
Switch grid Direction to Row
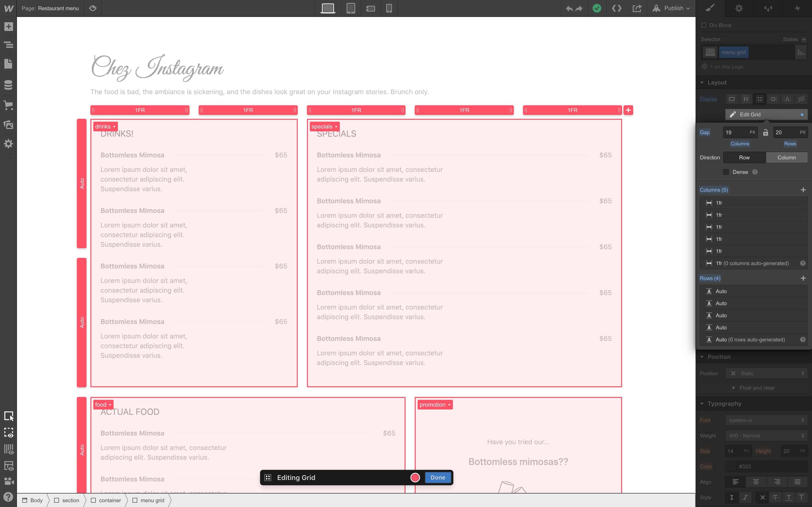coord(743,157)
